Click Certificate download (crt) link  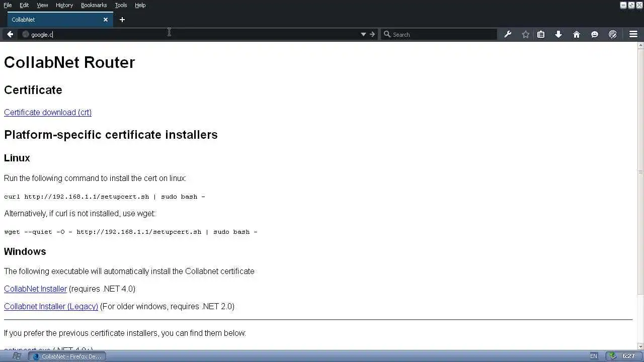point(48,112)
